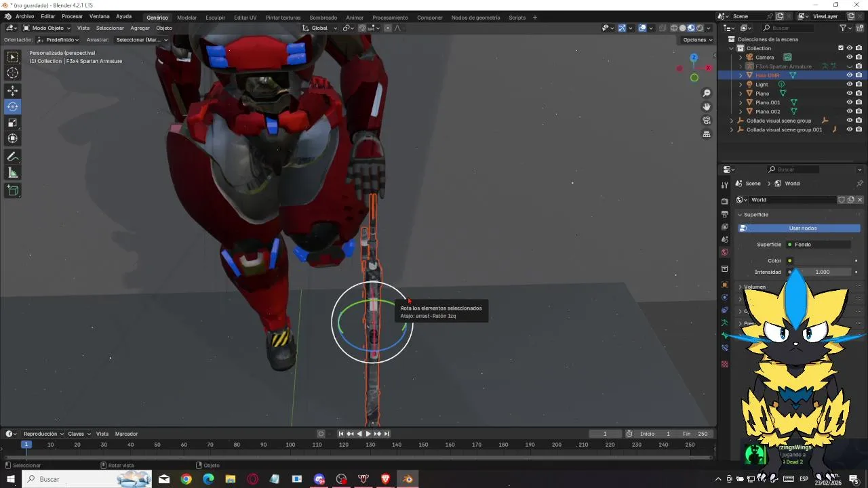Click the current frame number field
The height and width of the screenshot is (488, 868).
[x=605, y=434]
